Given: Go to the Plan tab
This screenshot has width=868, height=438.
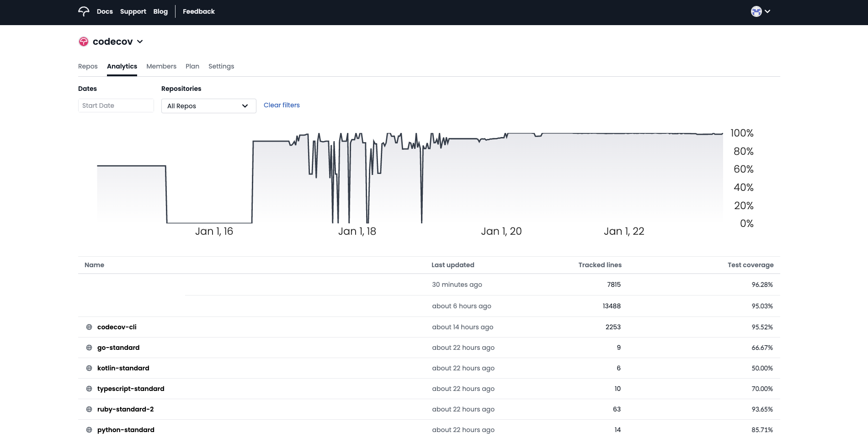Looking at the screenshot, I should tap(192, 66).
